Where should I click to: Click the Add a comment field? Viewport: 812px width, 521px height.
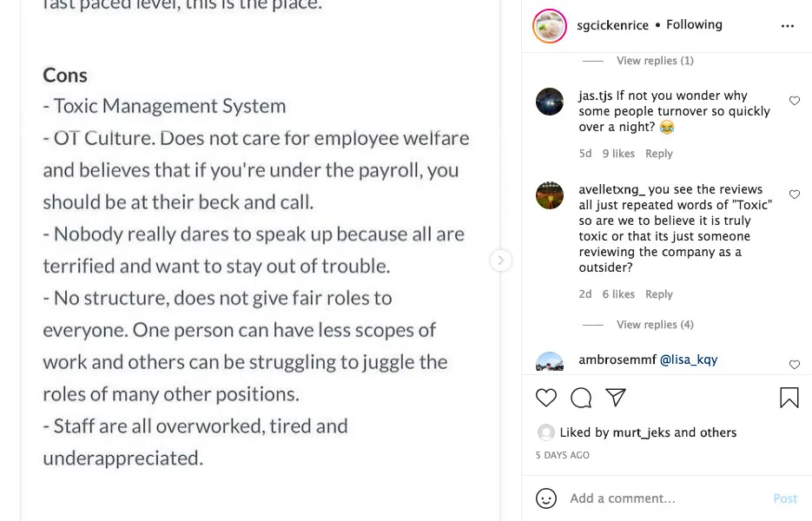(x=660, y=498)
